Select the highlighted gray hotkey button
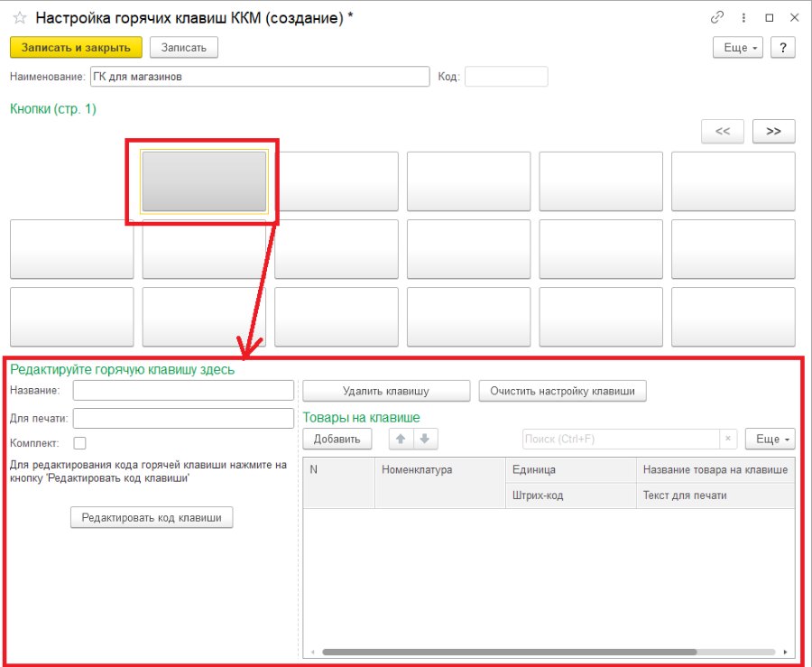 click(205, 181)
